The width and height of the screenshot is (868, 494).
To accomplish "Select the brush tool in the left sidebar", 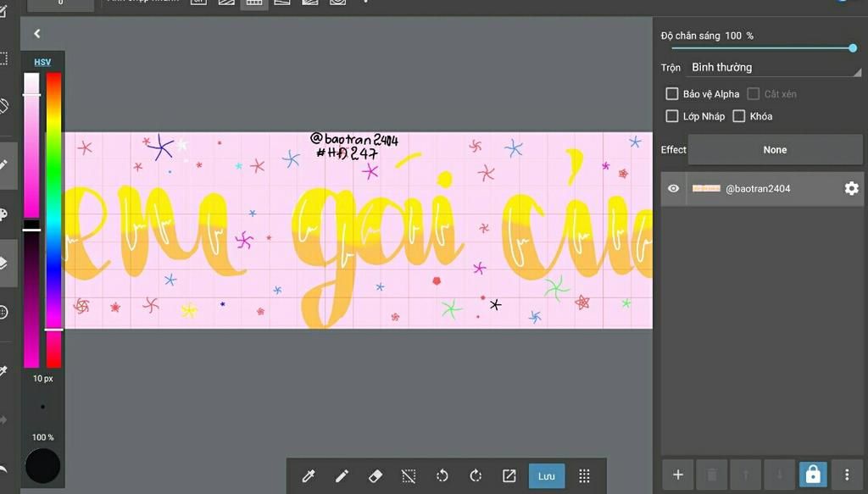I will (x=6, y=165).
